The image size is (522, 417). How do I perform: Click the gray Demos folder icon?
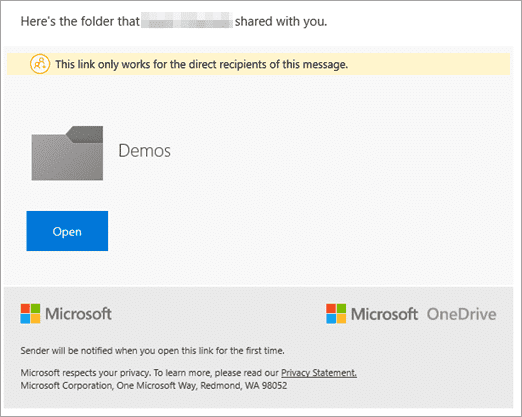[x=67, y=153]
